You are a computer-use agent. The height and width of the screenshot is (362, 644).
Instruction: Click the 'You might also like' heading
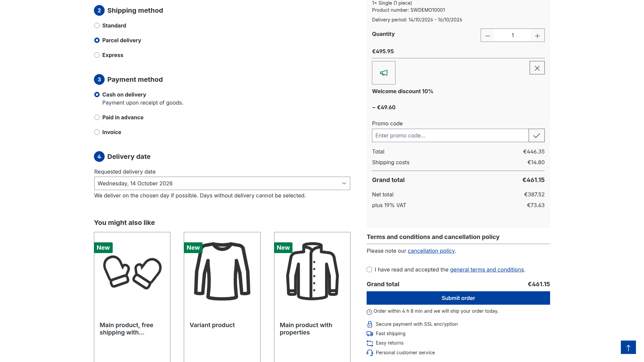[124, 223]
